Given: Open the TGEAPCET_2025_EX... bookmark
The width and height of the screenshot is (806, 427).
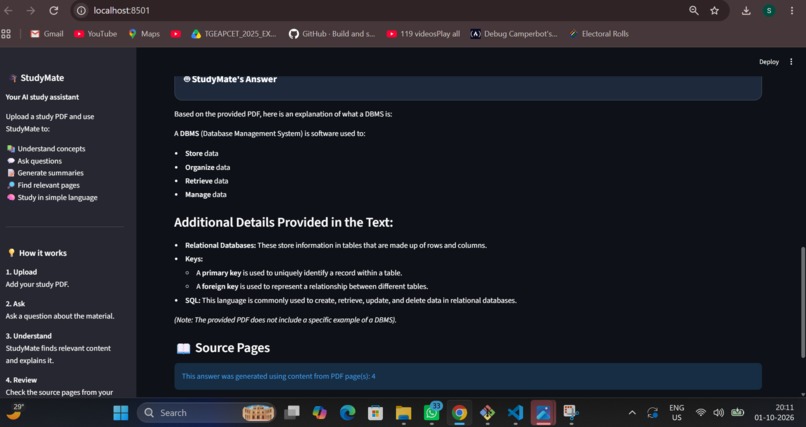Looking at the screenshot, I should [234, 34].
